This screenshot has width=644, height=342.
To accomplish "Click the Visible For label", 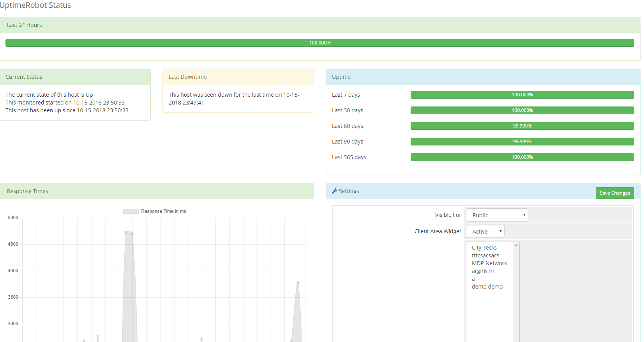I will coord(448,215).
